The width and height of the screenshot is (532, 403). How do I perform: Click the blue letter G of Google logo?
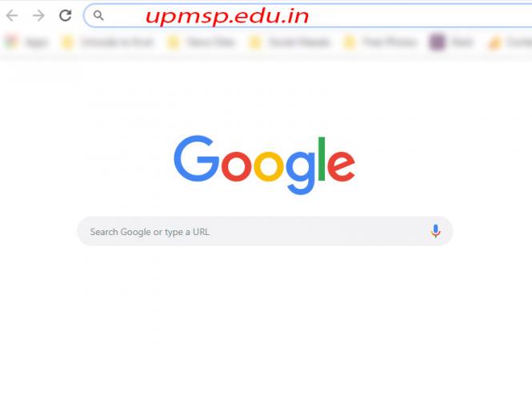pos(197,158)
